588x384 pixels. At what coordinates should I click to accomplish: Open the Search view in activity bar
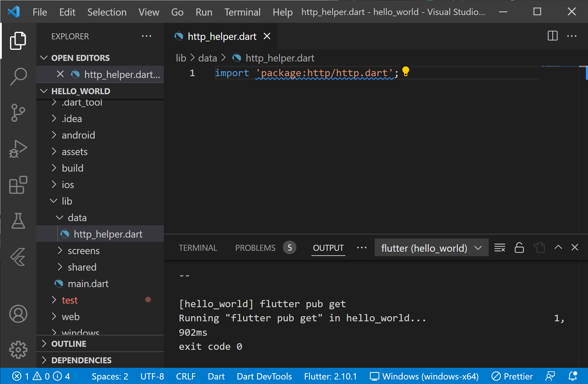18,76
